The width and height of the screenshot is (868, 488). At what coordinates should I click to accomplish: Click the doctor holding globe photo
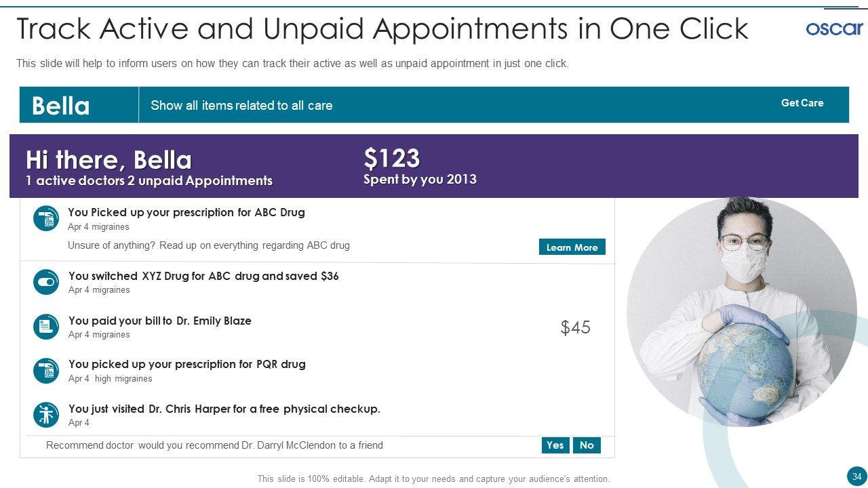(x=741, y=312)
